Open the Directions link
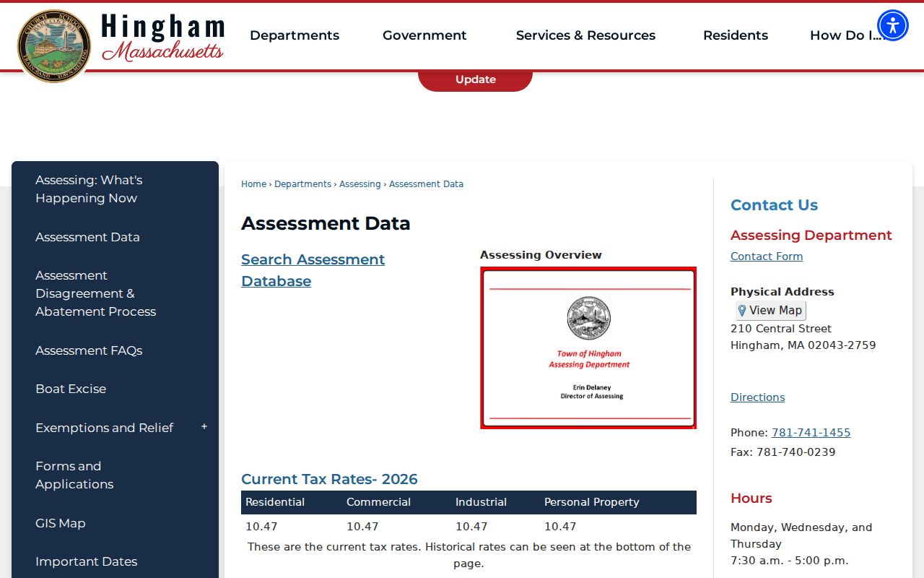Image resolution: width=924 pixels, height=578 pixels. (x=757, y=397)
